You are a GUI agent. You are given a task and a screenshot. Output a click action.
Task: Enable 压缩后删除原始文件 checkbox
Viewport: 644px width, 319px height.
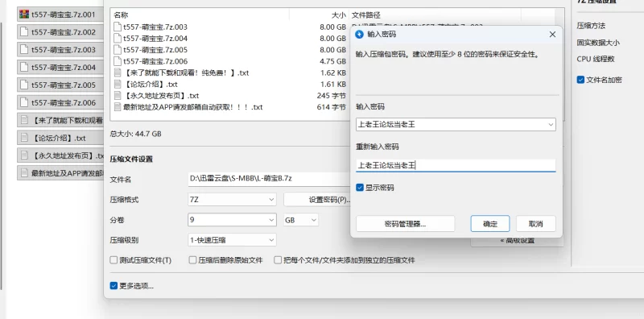[192, 260]
